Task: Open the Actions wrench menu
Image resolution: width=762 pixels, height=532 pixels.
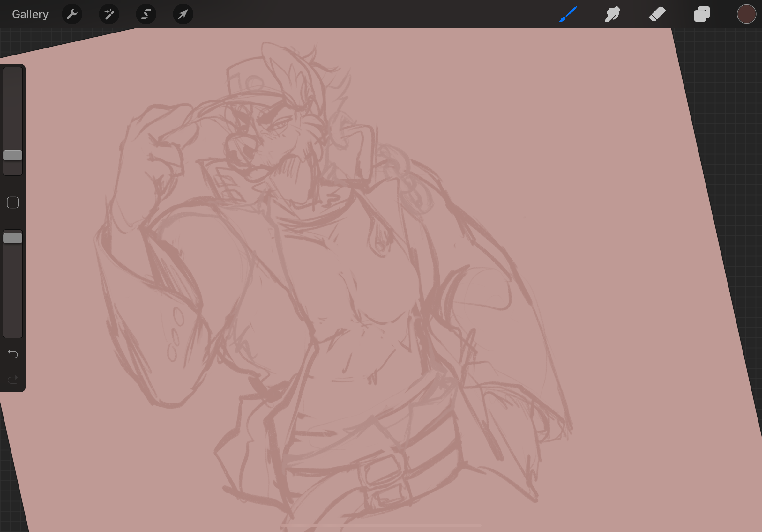Action: click(x=72, y=14)
